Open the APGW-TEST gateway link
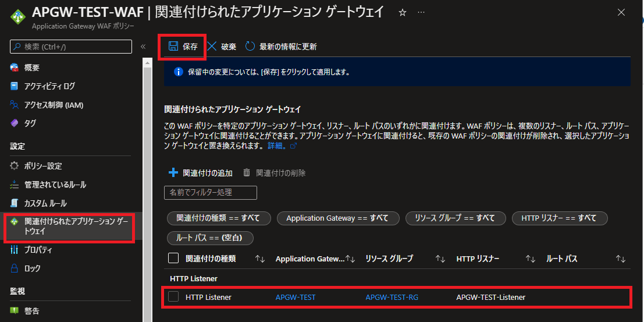644x322 pixels. coord(296,298)
